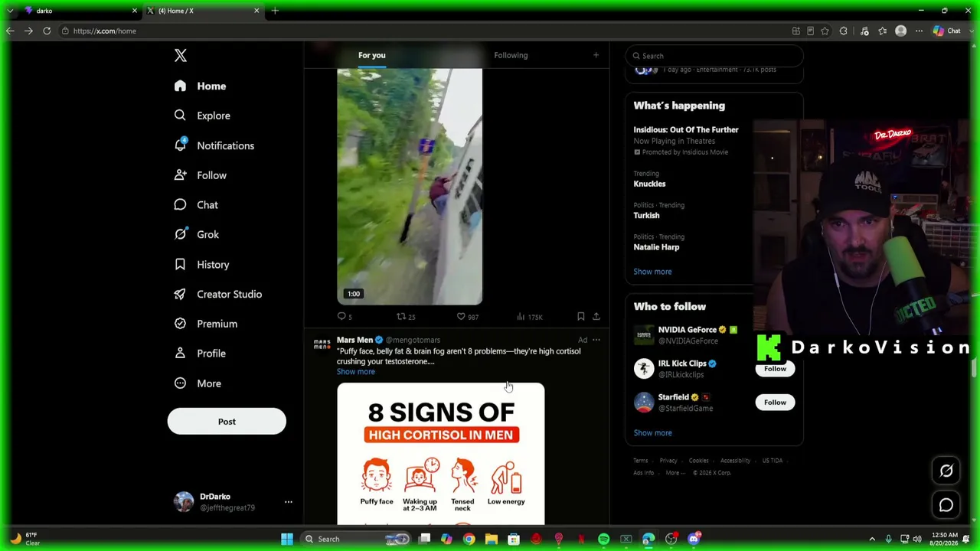Open the Copilot Chat sidebar button
Viewport: 980px width, 551px height.
[946, 31]
